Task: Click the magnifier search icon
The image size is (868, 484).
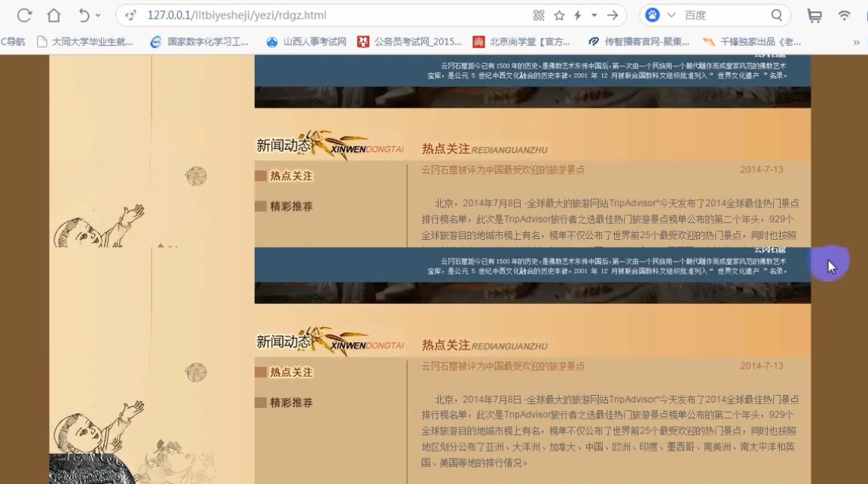Action: [x=777, y=16]
